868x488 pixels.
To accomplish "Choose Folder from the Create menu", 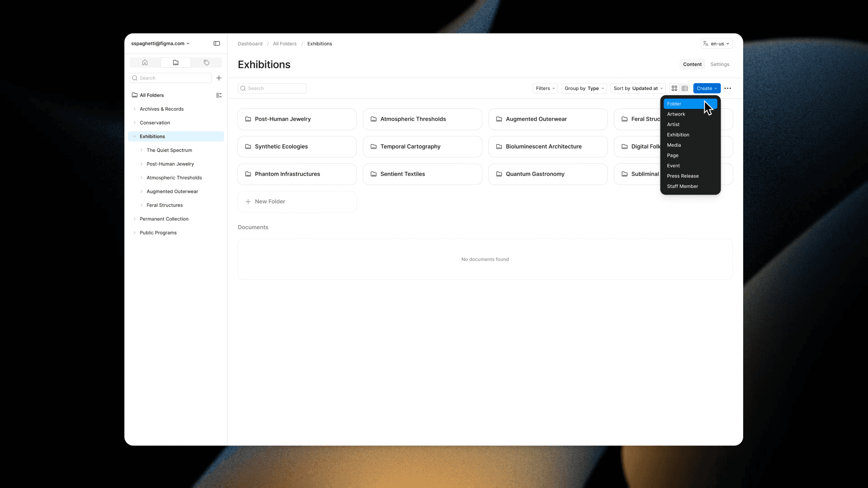I will 690,104.
